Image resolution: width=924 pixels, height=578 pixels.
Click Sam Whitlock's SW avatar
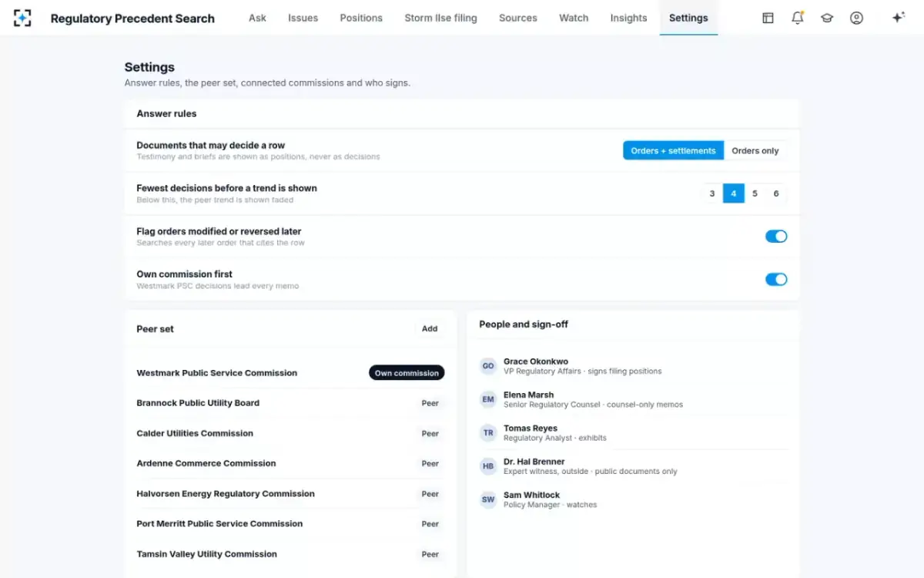click(488, 499)
